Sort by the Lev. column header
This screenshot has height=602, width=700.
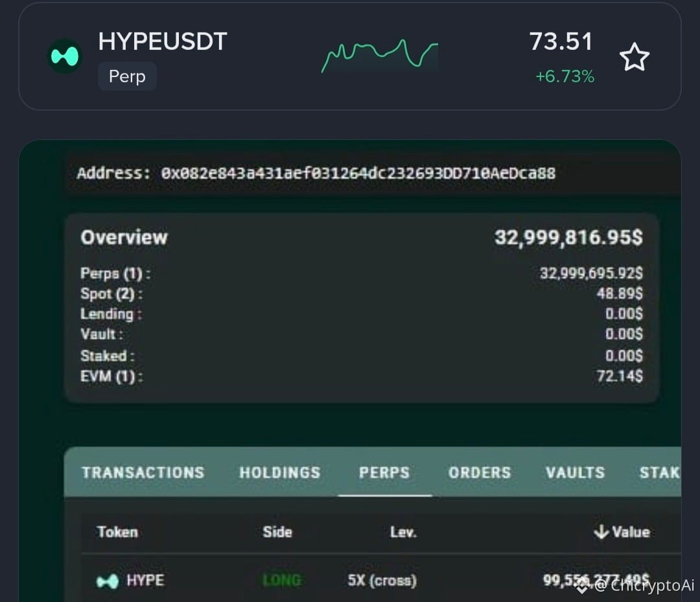point(403,532)
